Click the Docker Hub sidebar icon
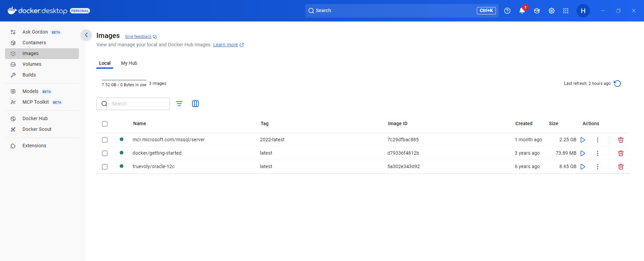Viewport: 644px width, 261px height. click(x=13, y=119)
